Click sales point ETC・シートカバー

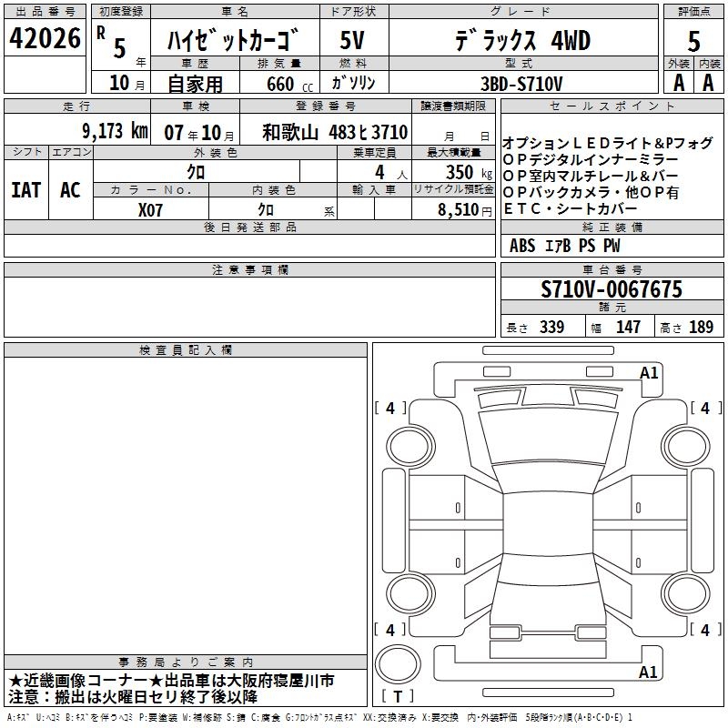(x=571, y=209)
